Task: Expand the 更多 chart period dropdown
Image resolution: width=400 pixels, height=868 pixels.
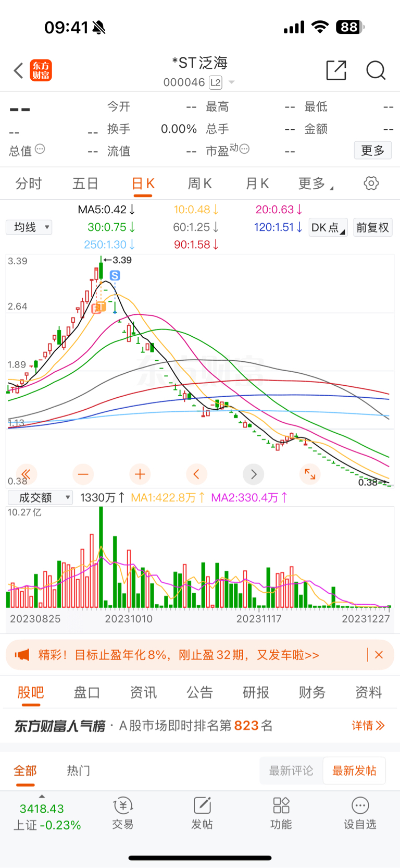Action: pos(316,184)
